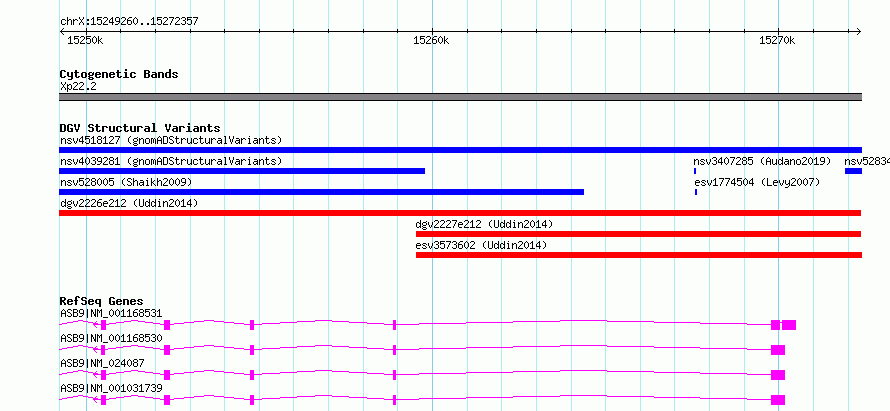Viewport: 890px width, 411px height.
Task: Click the 15270k ruler label
Action: (x=778, y=40)
